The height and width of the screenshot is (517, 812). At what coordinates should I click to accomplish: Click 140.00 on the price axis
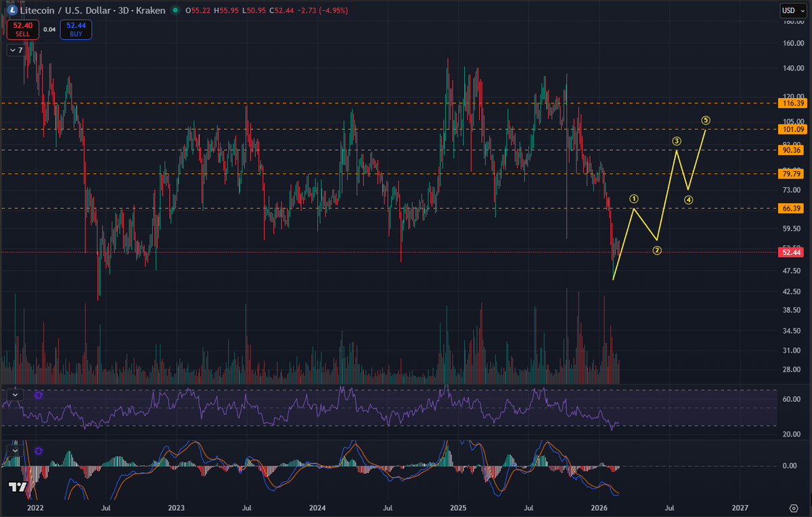[792, 68]
